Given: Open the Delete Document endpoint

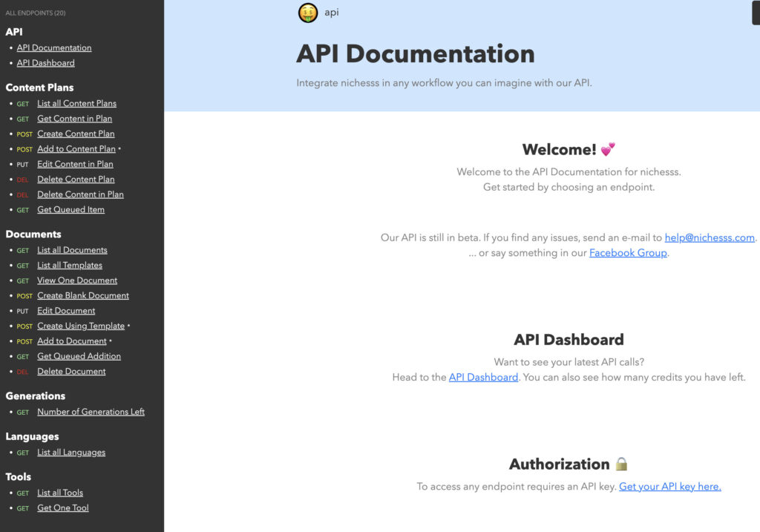Looking at the screenshot, I should point(71,371).
